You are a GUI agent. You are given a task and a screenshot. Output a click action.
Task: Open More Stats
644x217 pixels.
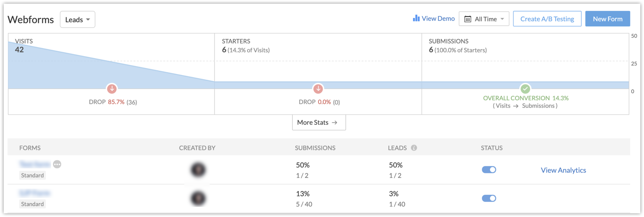point(313,122)
